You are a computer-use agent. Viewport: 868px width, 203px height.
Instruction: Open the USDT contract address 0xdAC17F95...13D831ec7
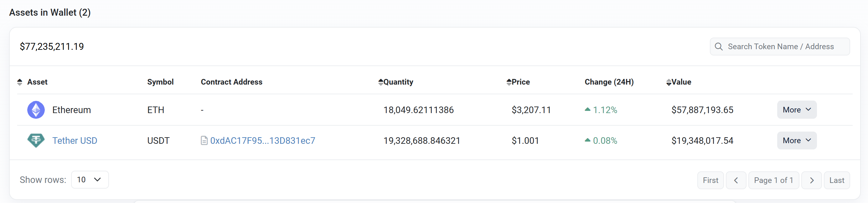pyautogui.click(x=263, y=140)
